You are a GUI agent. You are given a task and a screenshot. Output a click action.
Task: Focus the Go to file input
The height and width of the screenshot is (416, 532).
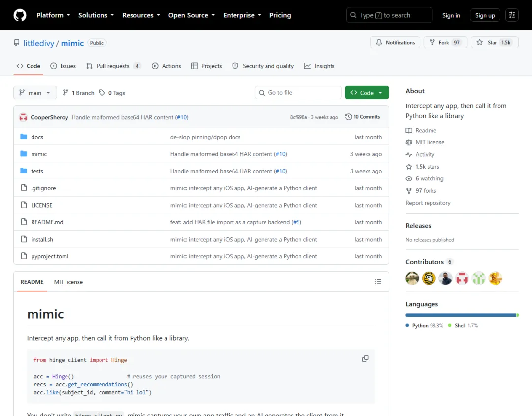(298, 92)
